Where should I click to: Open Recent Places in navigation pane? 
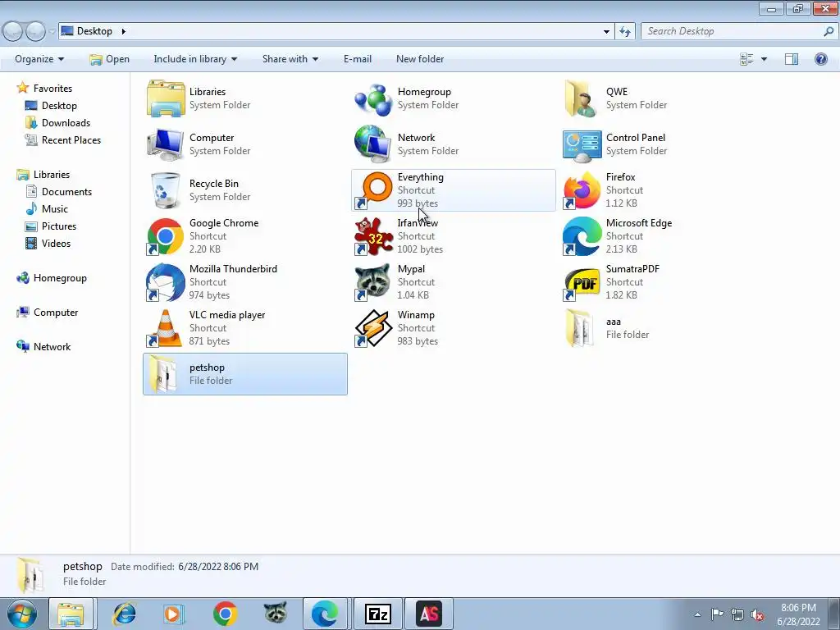click(71, 139)
